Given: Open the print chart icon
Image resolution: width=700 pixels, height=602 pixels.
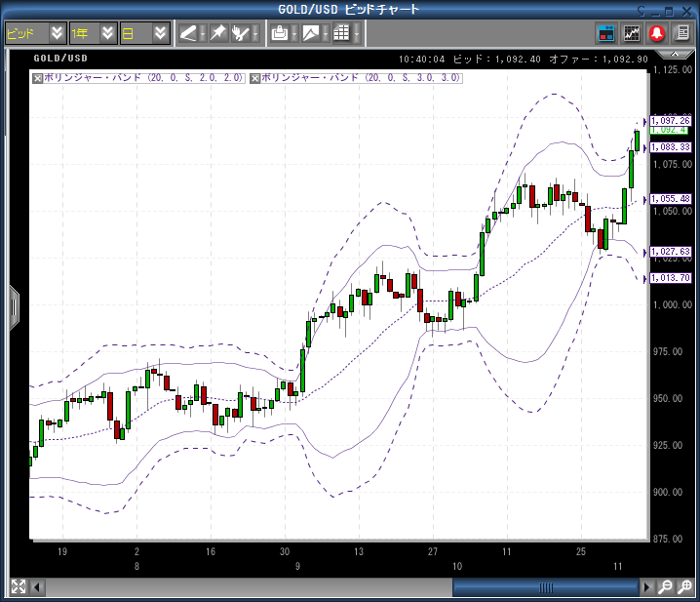Looking at the screenshot, I should (x=280, y=33).
